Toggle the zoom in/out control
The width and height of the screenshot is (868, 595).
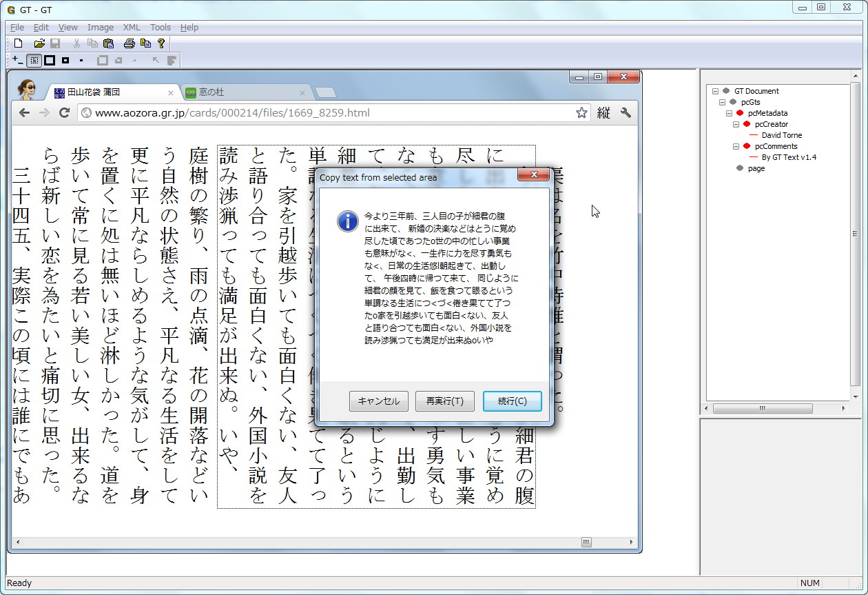point(16,60)
